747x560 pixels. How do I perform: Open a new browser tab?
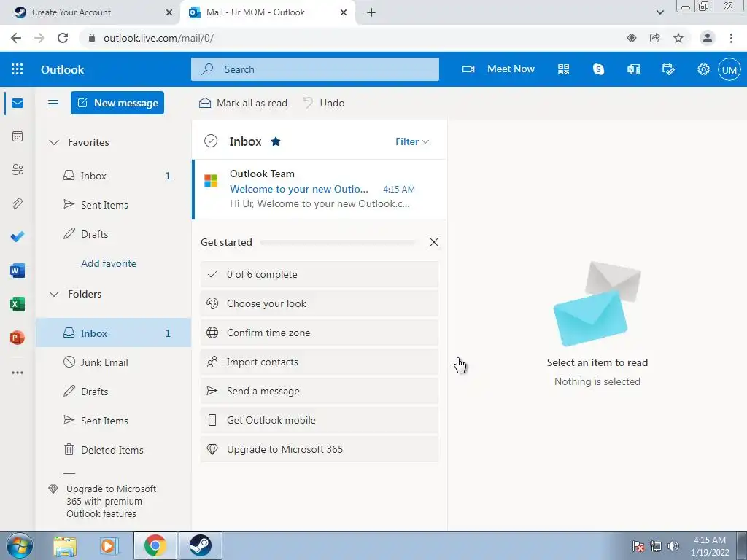tap(371, 12)
